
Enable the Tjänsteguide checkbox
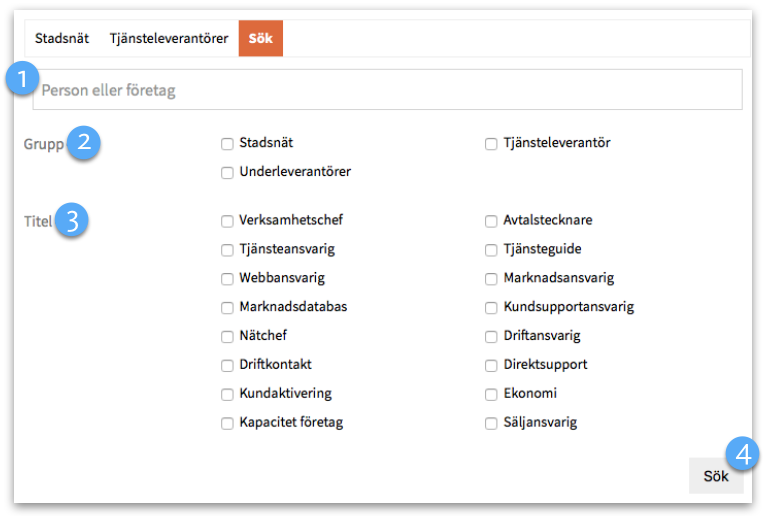pyautogui.click(x=491, y=250)
